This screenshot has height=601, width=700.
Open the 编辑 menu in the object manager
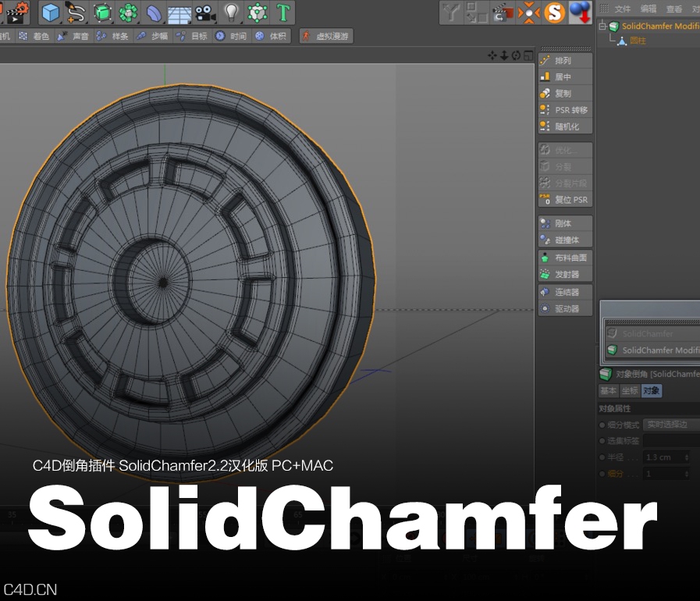pyautogui.click(x=648, y=9)
